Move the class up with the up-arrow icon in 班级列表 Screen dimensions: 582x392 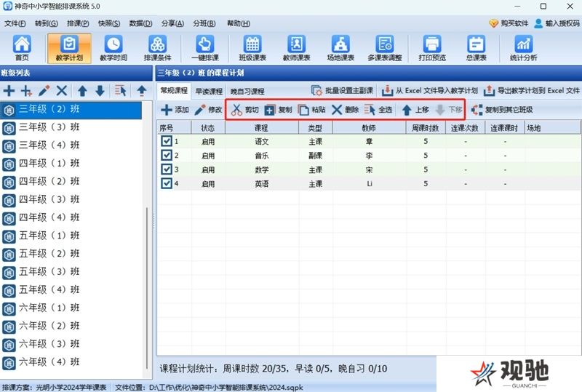click(82, 91)
